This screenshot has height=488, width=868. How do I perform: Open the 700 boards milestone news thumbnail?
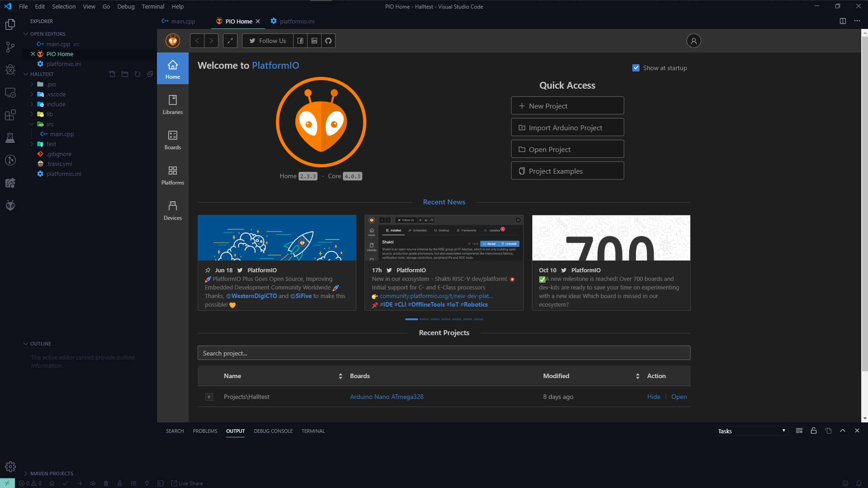click(611, 237)
